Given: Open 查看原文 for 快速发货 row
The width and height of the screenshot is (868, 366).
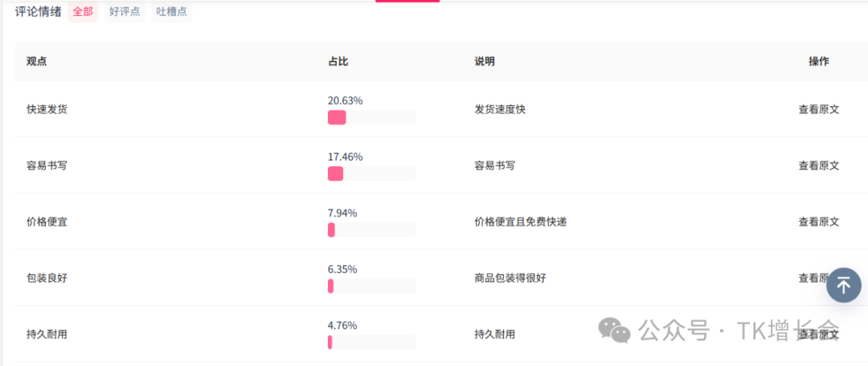Looking at the screenshot, I should pyautogui.click(x=818, y=109).
